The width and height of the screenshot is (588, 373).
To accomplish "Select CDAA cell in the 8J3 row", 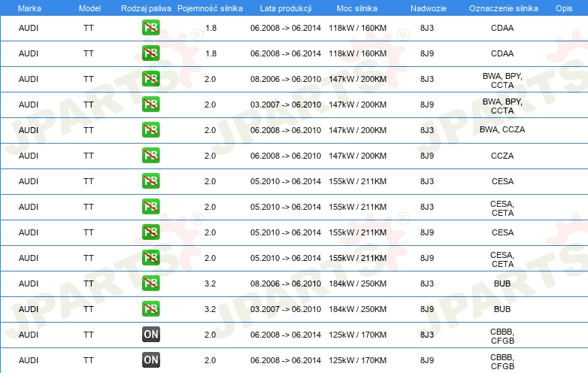I will pos(502,28).
